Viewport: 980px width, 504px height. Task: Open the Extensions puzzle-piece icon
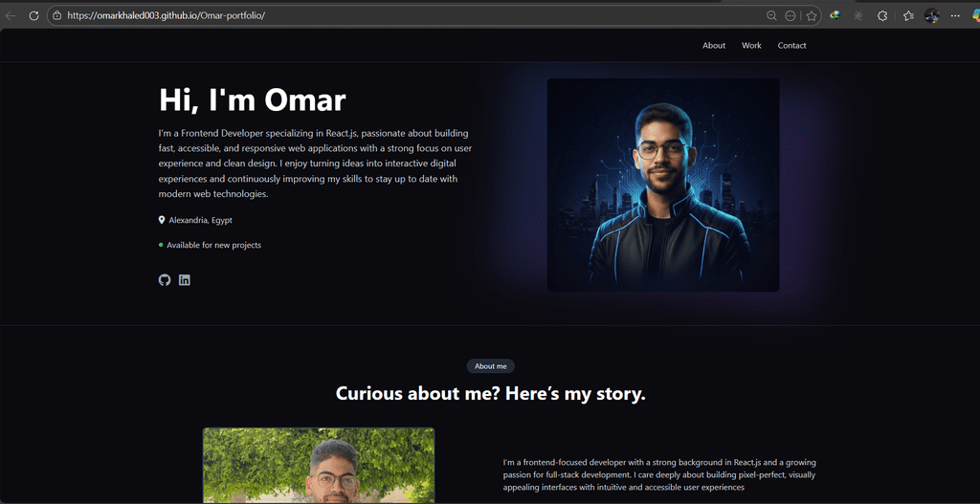click(882, 15)
